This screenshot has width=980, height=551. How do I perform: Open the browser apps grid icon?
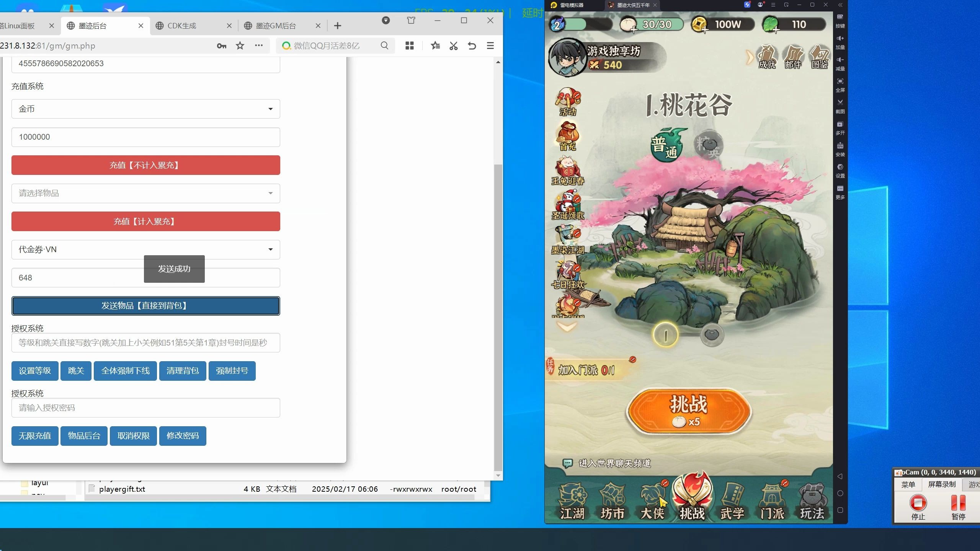pos(410,46)
